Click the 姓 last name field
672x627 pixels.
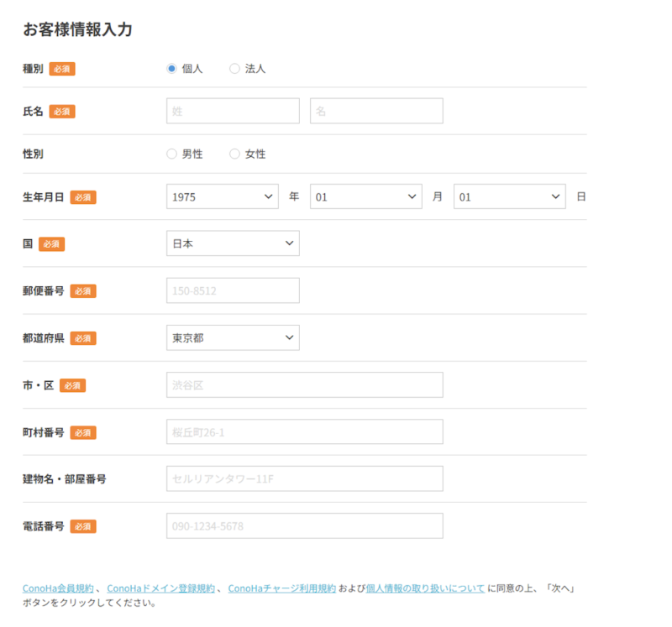coord(233,111)
